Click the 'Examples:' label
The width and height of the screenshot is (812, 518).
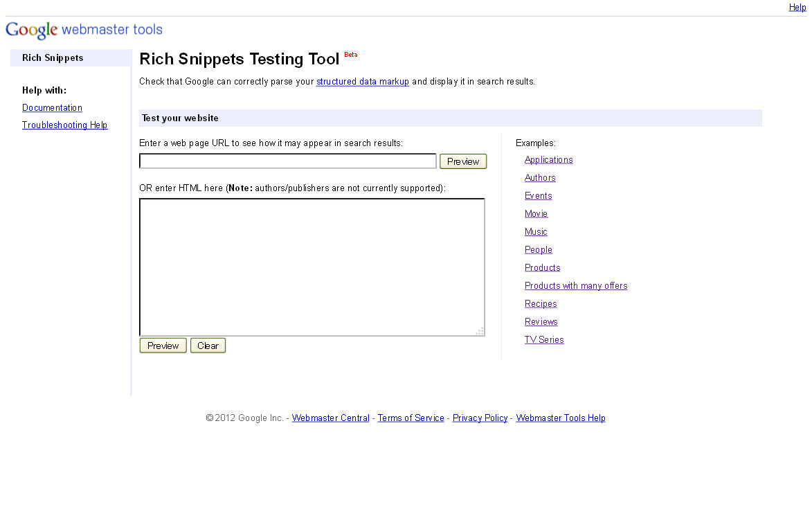(536, 143)
